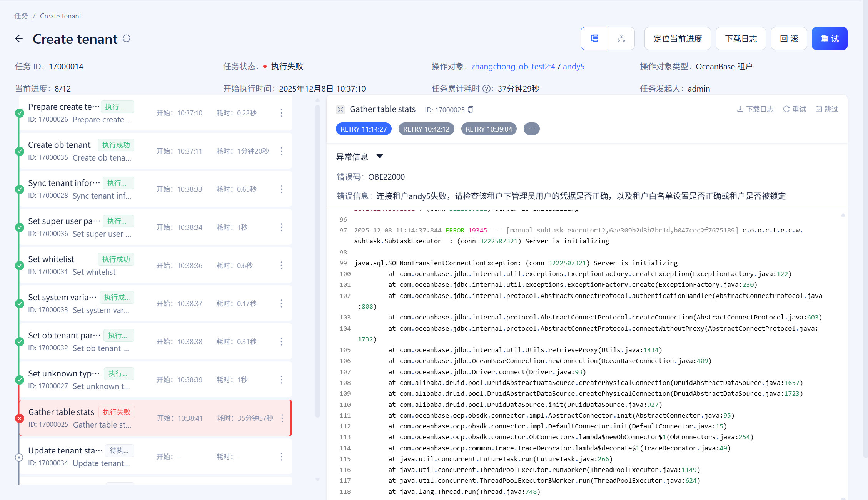Open more menu for Create ob tenant

pyautogui.click(x=281, y=151)
